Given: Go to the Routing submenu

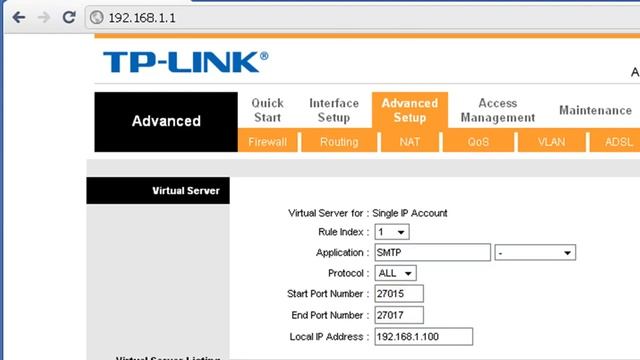Looking at the screenshot, I should pyautogui.click(x=339, y=142).
